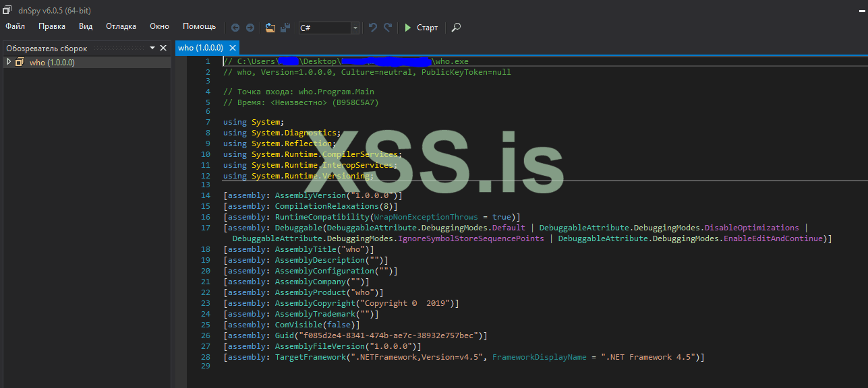Click WrapNonExceptionThrows on line 16
Viewport: 868px width, 388px height.
pyautogui.click(x=426, y=217)
